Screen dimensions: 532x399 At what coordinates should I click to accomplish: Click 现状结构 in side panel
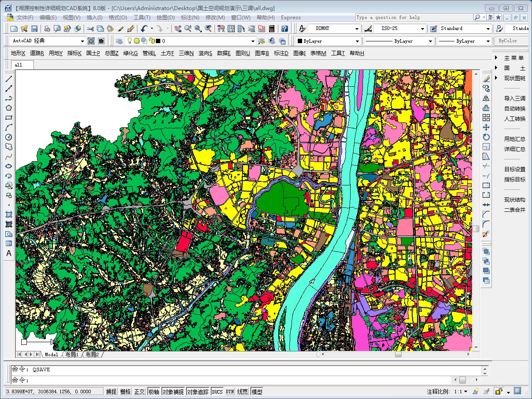click(x=515, y=199)
